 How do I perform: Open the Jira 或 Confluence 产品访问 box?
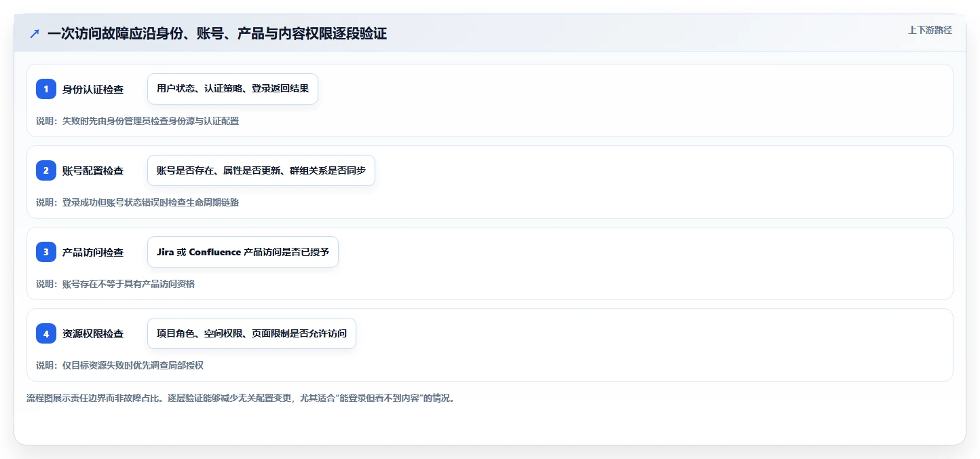(243, 252)
